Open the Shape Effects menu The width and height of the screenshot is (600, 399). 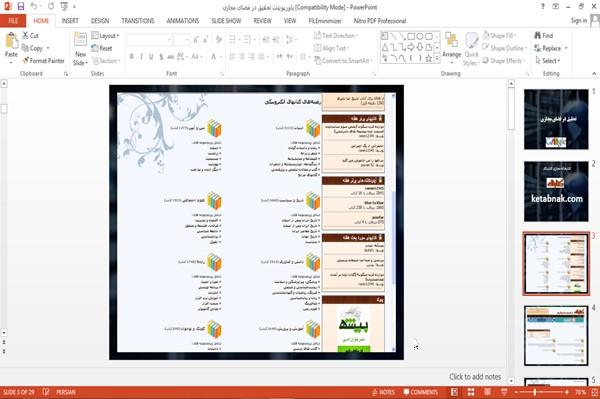pos(504,60)
